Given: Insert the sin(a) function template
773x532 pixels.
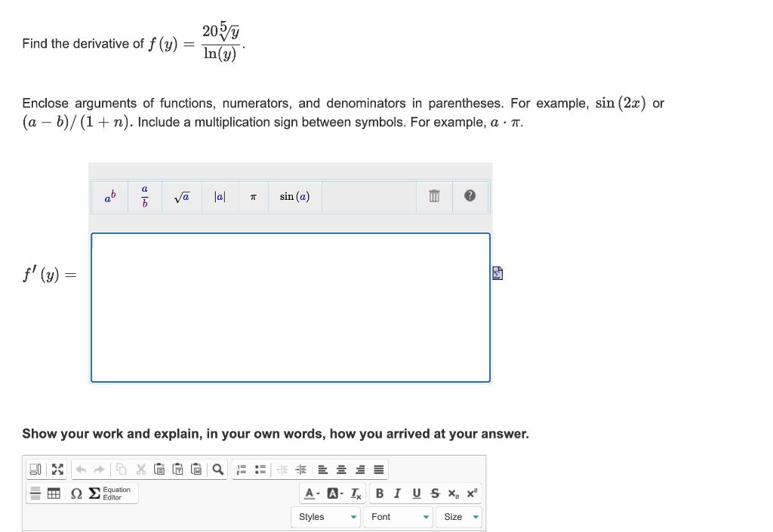Looking at the screenshot, I should (294, 196).
